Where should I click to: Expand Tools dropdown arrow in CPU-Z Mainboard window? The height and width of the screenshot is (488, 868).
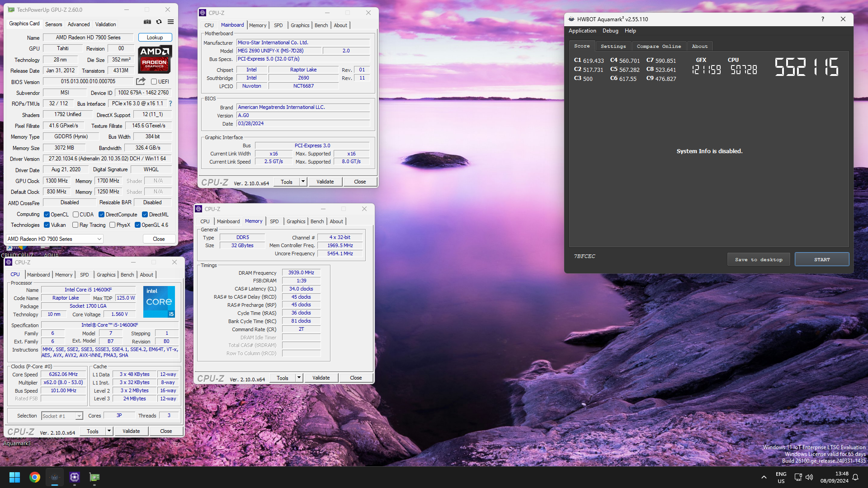tap(303, 182)
